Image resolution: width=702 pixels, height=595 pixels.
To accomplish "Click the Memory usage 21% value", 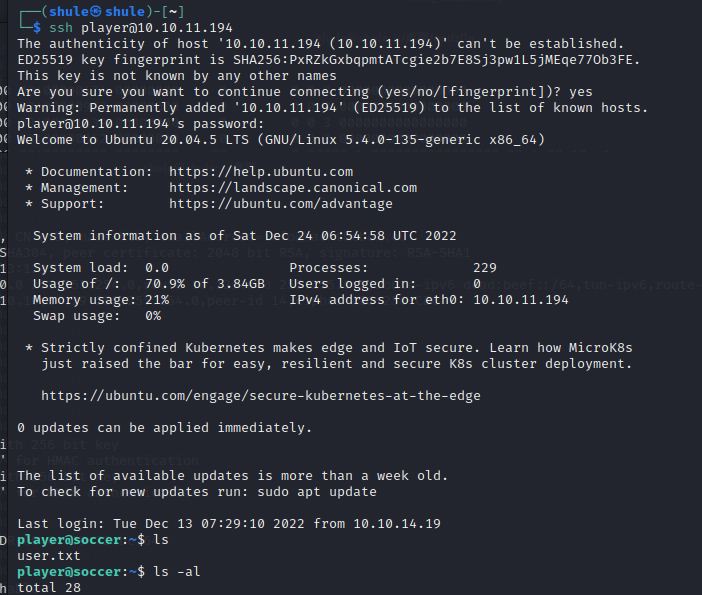I will [x=157, y=300].
